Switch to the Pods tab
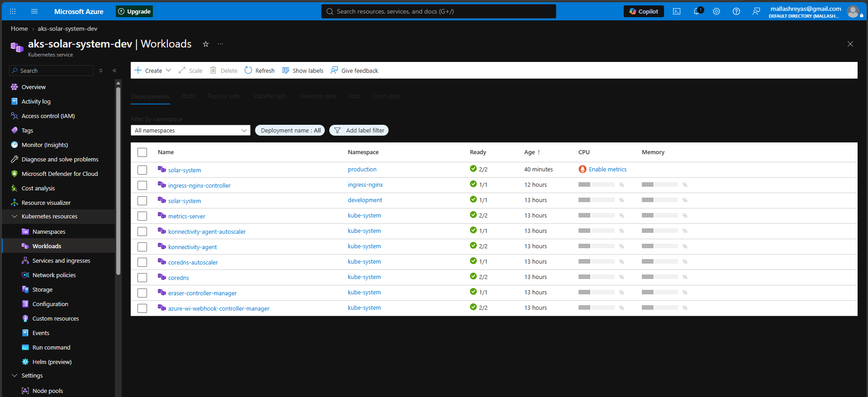868x397 pixels. click(x=188, y=96)
